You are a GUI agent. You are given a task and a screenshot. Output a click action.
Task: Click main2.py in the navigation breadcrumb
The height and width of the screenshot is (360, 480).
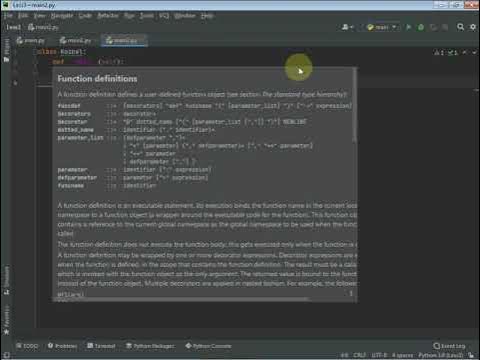pos(43,27)
